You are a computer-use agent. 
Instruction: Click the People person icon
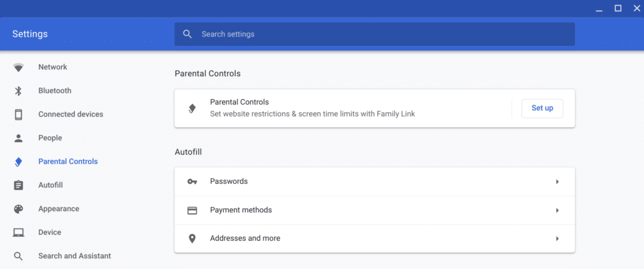[18, 138]
